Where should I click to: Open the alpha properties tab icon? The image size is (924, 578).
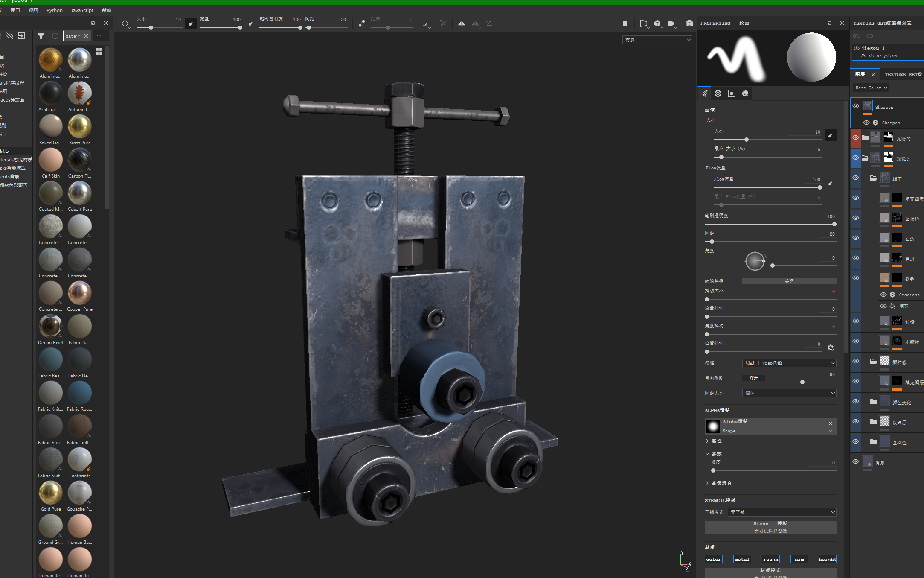coord(718,93)
